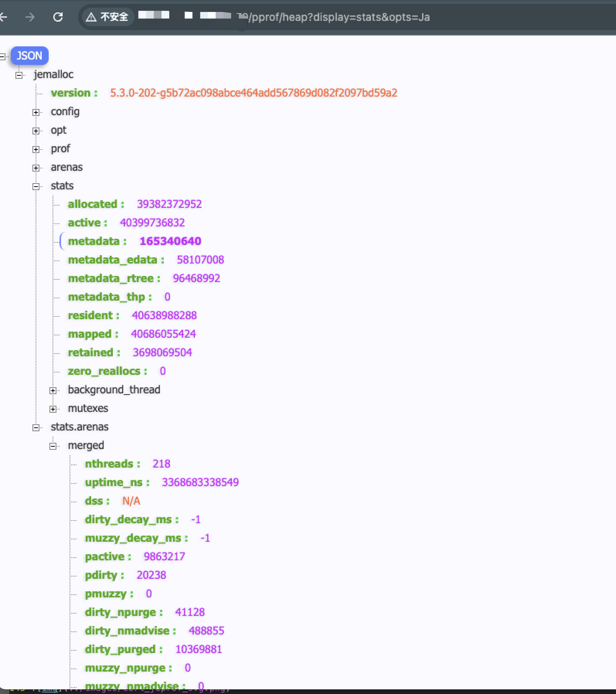Expand the arenas node
Image resolution: width=616 pixels, height=694 pixels.
(36, 168)
